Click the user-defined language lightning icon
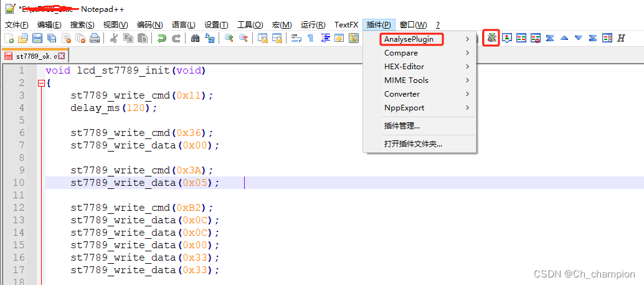This screenshot has width=644, height=285. (x=339, y=39)
